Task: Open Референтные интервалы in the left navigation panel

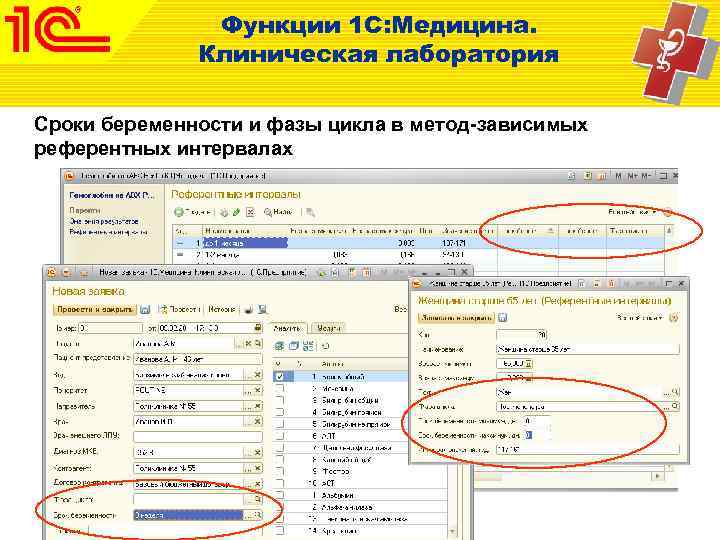Action: pyautogui.click(x=108, y=232)
